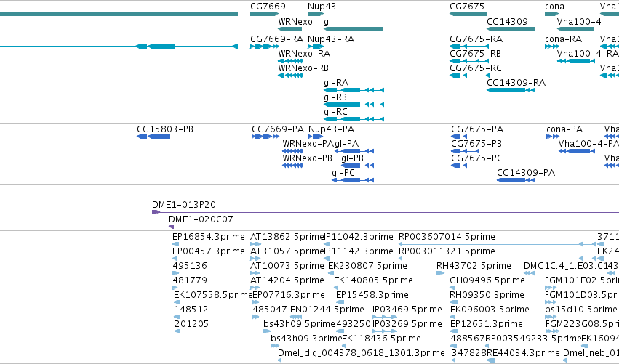Click the CG7675 gene feature
This screenshot has height=364, width=619.
(468, 14)
